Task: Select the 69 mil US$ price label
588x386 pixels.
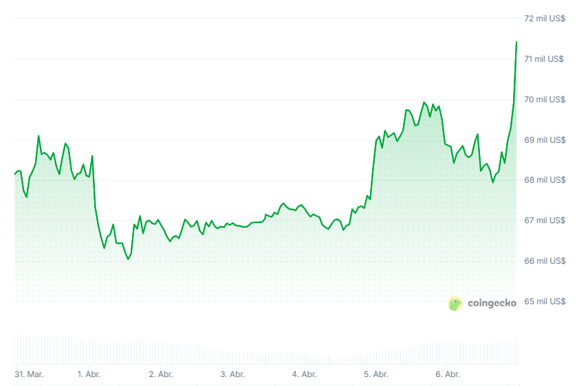Action: (x=544, y=140)
